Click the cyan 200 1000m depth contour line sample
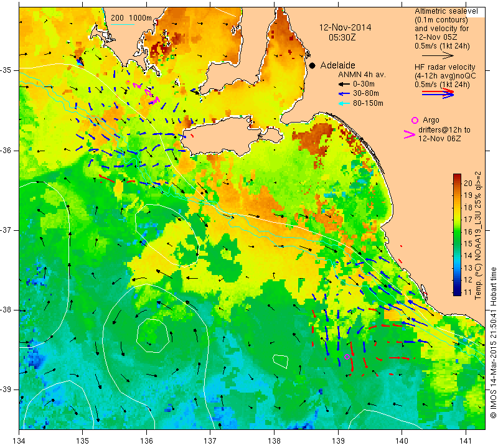This screenshot has width=498, height=448. pyautogui.click(x=123, y=24)
